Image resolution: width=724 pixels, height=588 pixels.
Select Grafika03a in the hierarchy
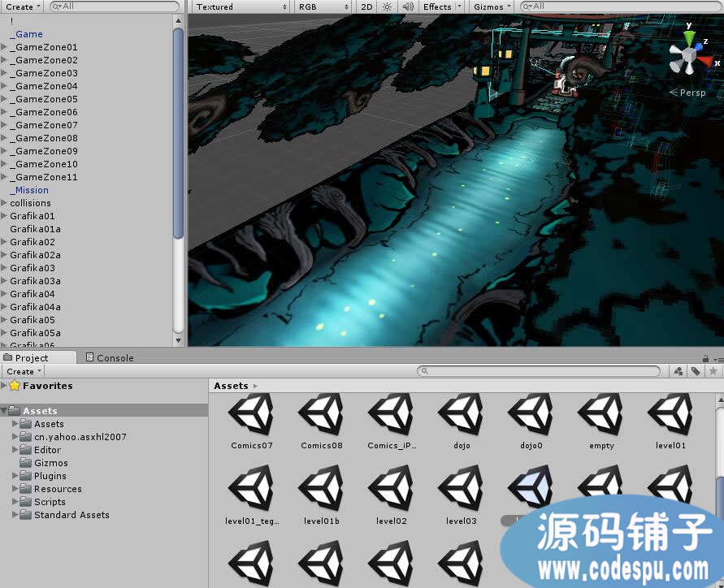35,281
